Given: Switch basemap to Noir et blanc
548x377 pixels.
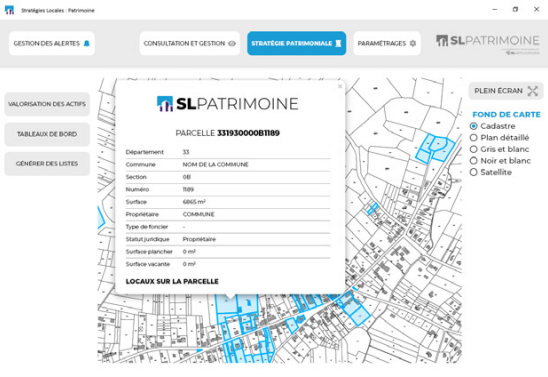Looking at the screenshot, I should pyautogui.click(x=474, y=161).
